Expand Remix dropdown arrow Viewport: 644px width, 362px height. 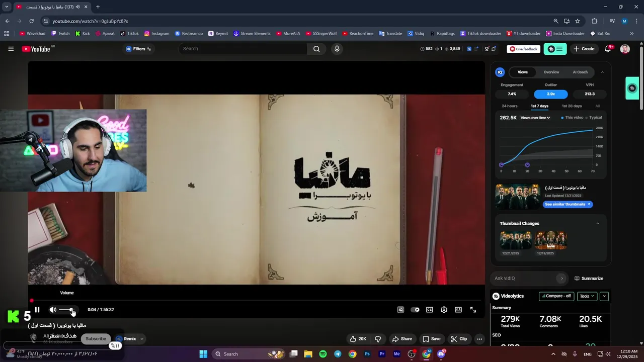point(141,339)
